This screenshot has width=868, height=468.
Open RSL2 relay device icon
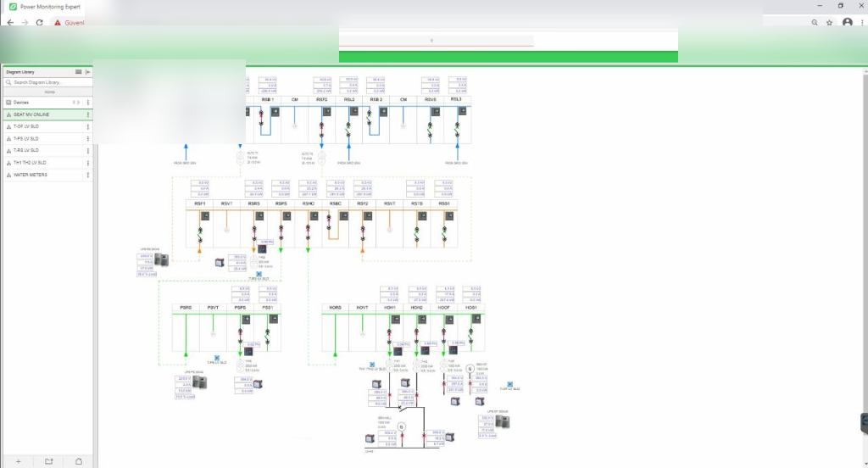click(354, 112)
